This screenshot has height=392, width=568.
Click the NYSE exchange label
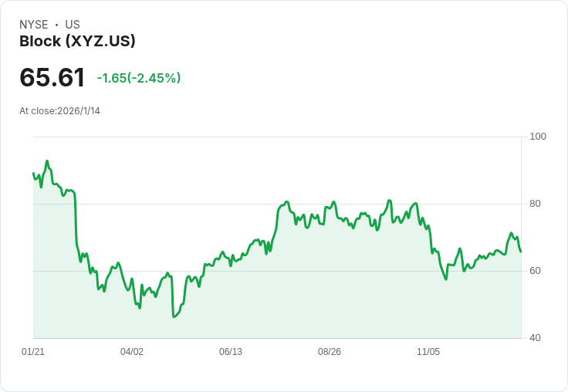[x=34, y=25]
